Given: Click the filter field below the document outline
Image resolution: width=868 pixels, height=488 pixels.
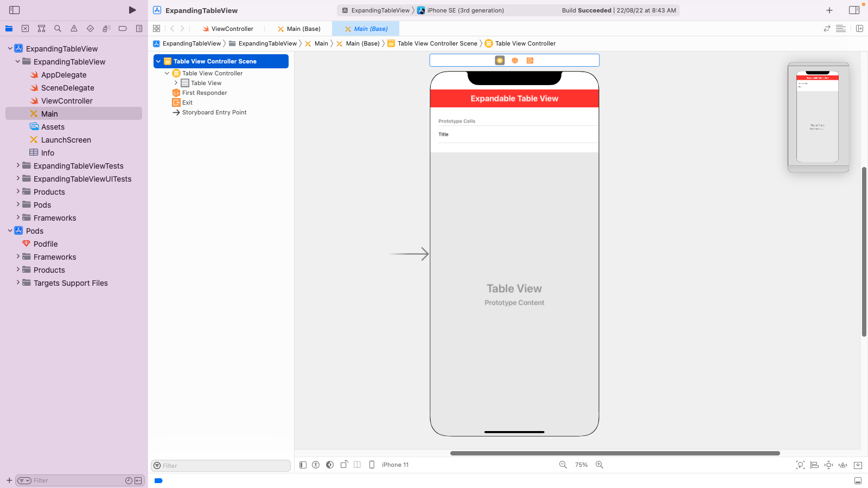Looking at the screenshot, I should pos(220,465).
